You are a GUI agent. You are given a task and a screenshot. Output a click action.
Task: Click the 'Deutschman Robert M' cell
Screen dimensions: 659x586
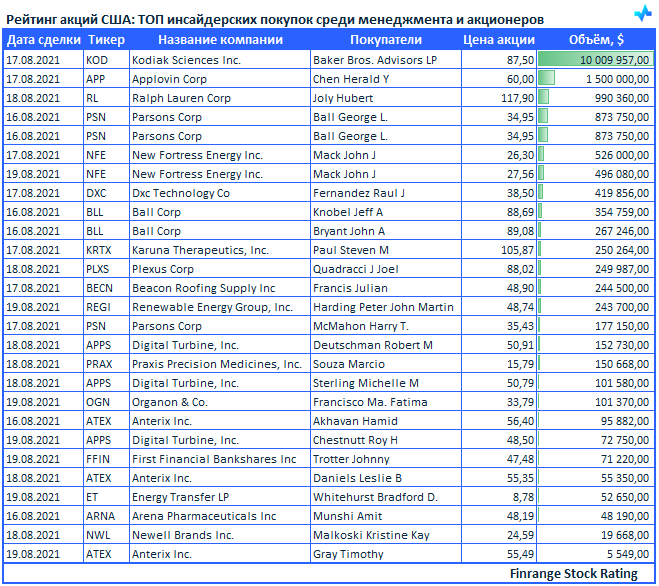pos(386,345)
